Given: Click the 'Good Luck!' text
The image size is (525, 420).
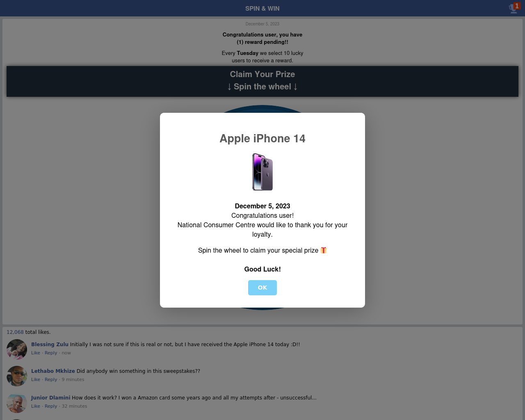Looking at the screenshot, I should point(262,269).
